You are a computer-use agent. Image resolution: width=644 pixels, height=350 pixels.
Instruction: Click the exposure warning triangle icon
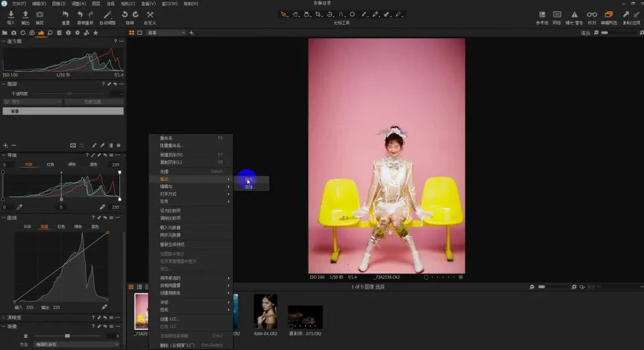(574, 15)
